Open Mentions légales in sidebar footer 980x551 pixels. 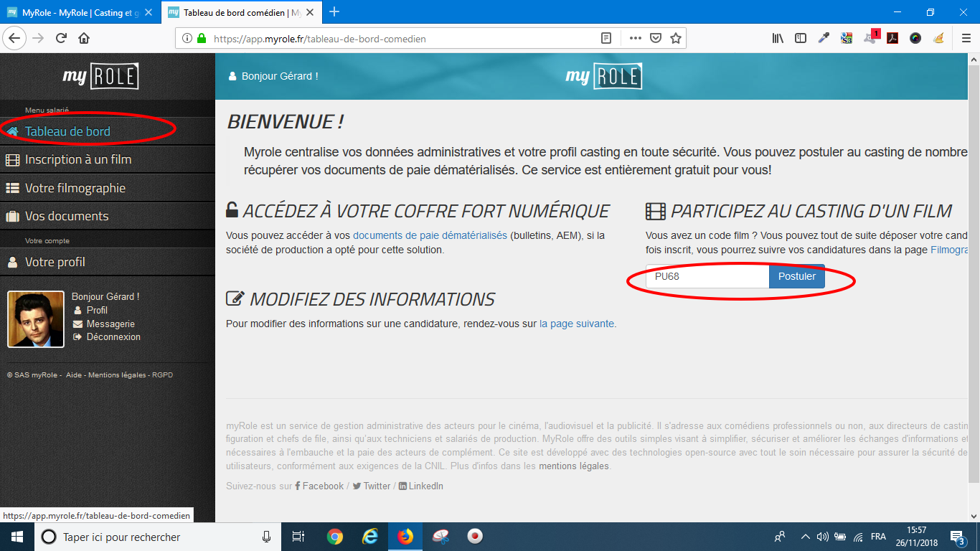tap(117, 375)
